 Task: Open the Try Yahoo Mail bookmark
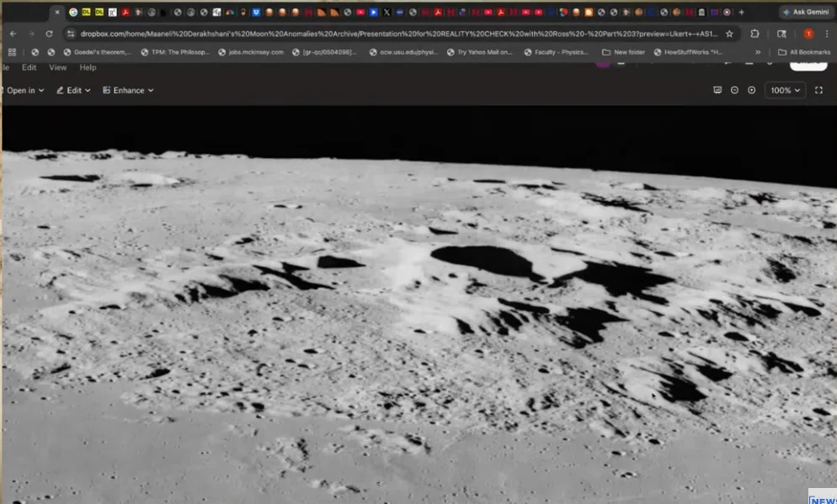(x=479, y=52)
